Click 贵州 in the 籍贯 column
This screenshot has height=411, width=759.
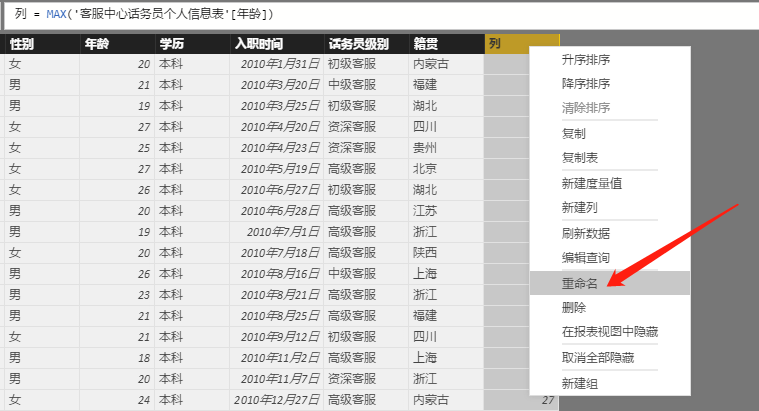[x=425, y=148]
